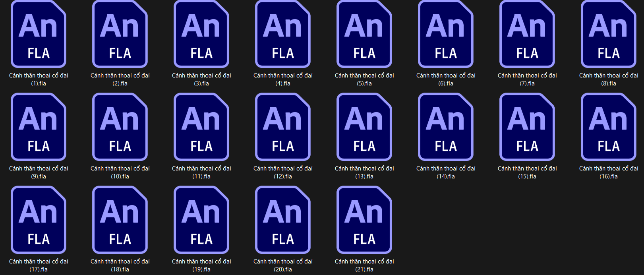The image size is (644, 275).
Task: Click the file icon for (2).fla
Action: pyautogui.click(x=120, y=34)
